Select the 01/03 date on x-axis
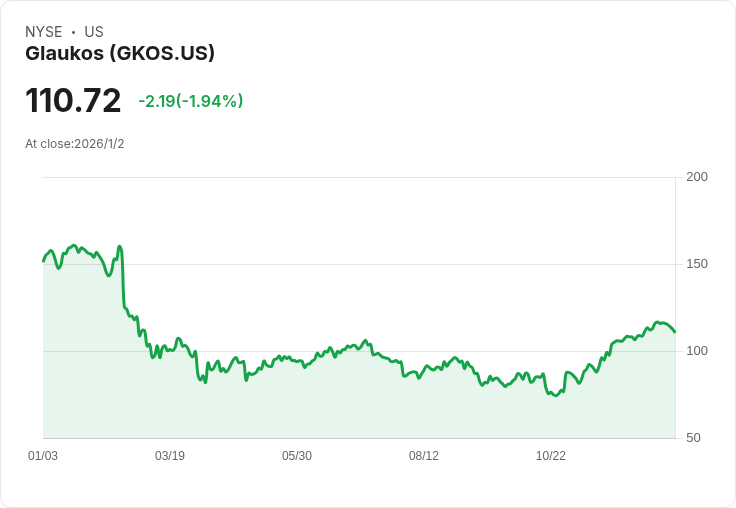 [43, 456]
